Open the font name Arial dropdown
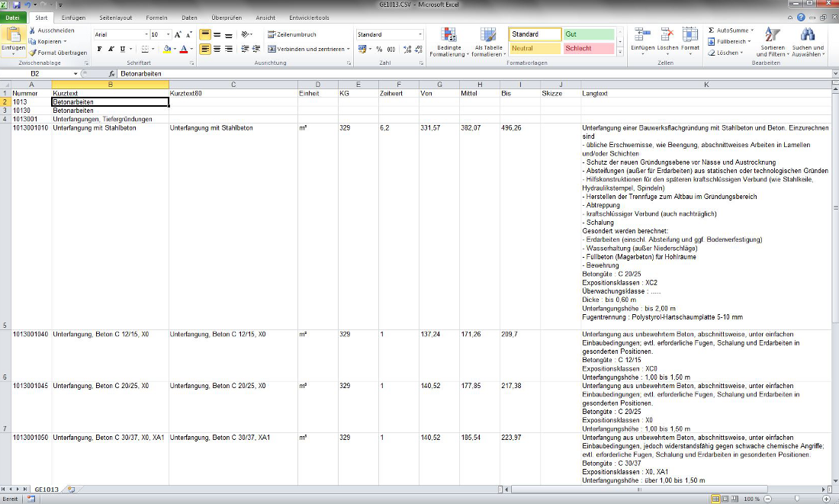This screenshot has width=839, height=504. coord(146,34)
